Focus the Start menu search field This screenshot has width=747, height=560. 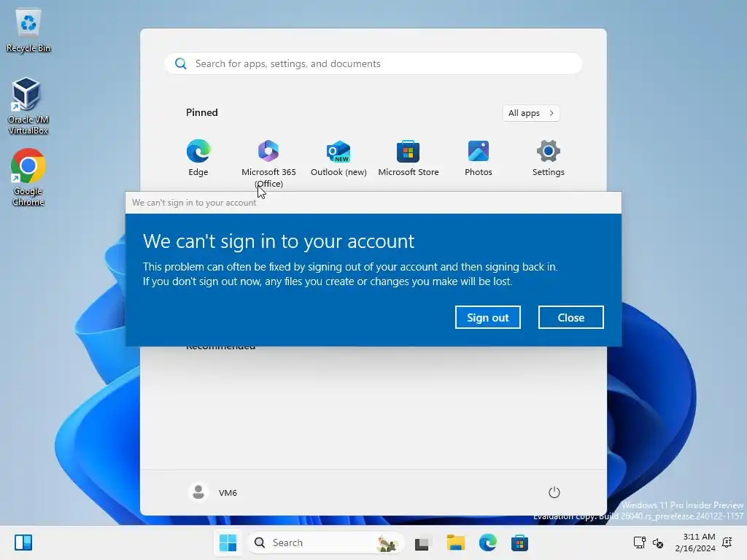point(373,64)
